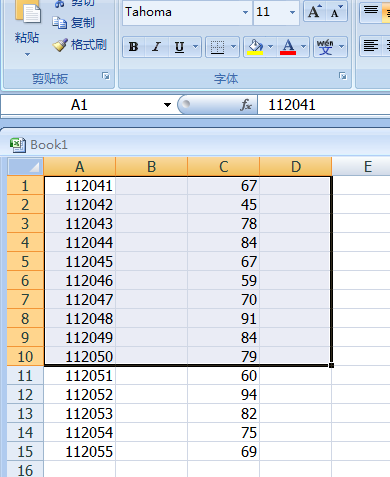Click cell with value 69
The height and width of the screenshot is (477, 390).
(x=224, y=451)
